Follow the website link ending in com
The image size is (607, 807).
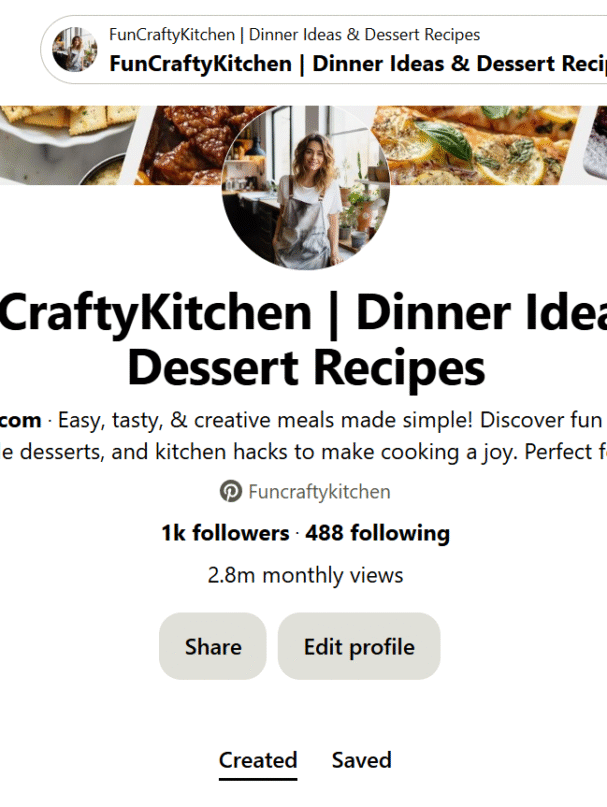pos(20,419)
